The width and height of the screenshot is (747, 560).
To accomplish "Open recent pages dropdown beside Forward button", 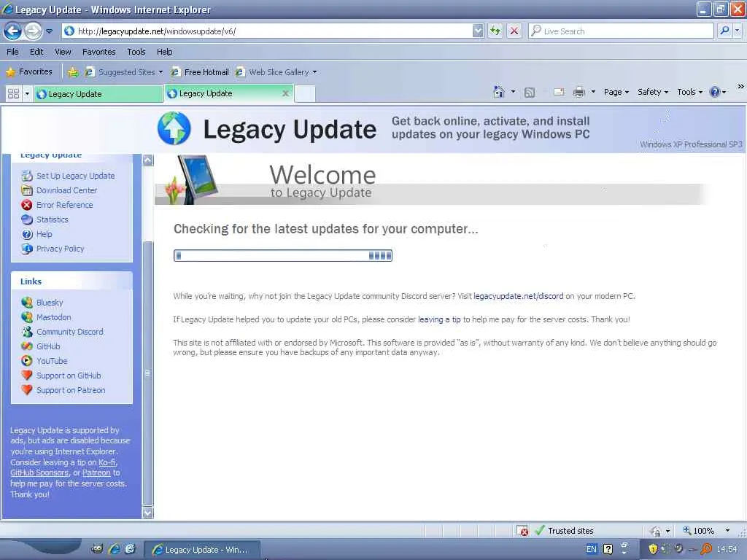I will point(49,31).
